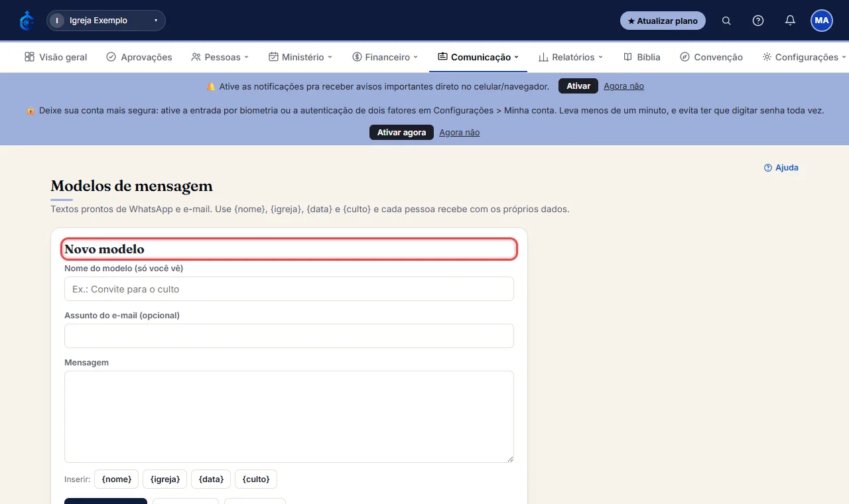Viewport: 849px width, 504px height.
Task: Open the notifications bell icon
Action: click(x=790, y=21)
